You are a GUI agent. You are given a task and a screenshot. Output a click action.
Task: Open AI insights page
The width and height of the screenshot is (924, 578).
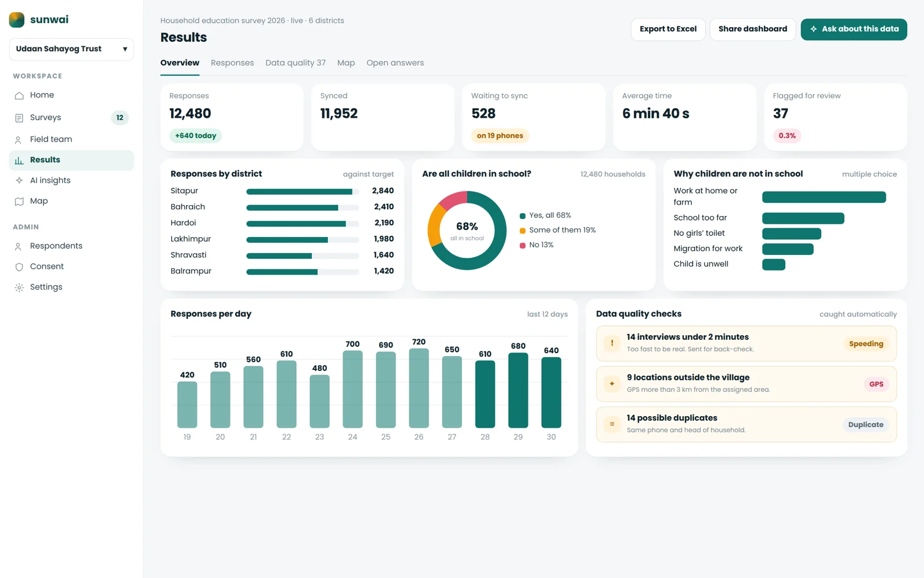(72, 180)
